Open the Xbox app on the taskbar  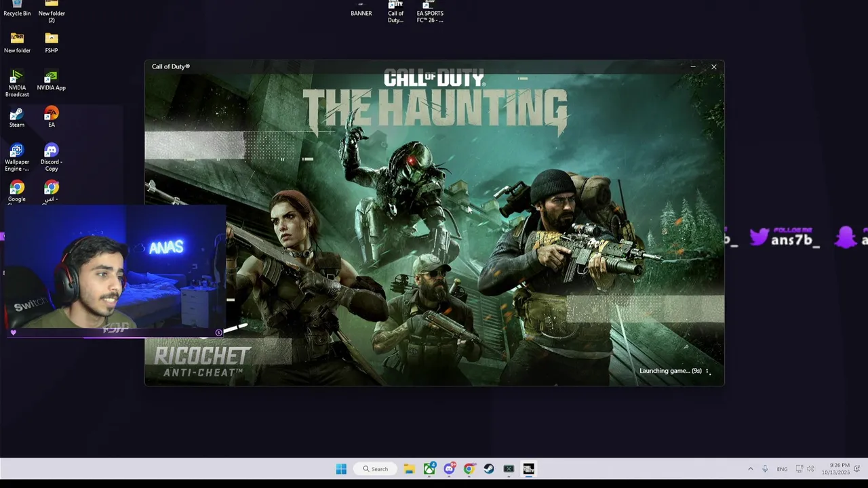[430, 469]
